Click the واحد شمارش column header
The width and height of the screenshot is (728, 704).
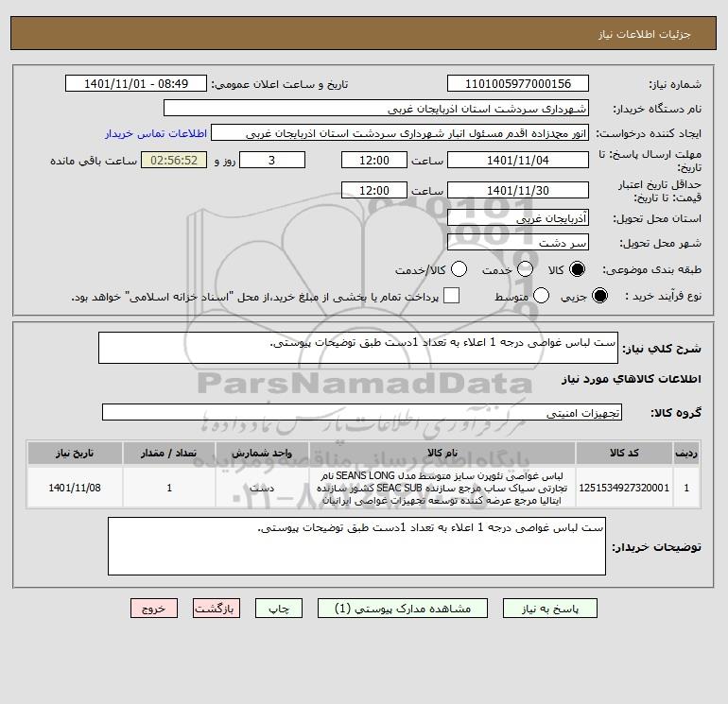[x=262, y=453]
